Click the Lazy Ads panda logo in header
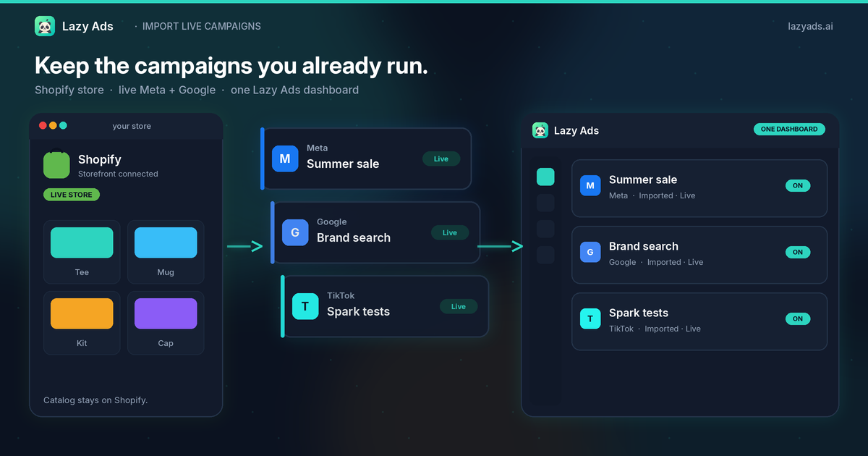Image resolution: width=868 pixels, height=456 pixels. click(x=45, y=26)
